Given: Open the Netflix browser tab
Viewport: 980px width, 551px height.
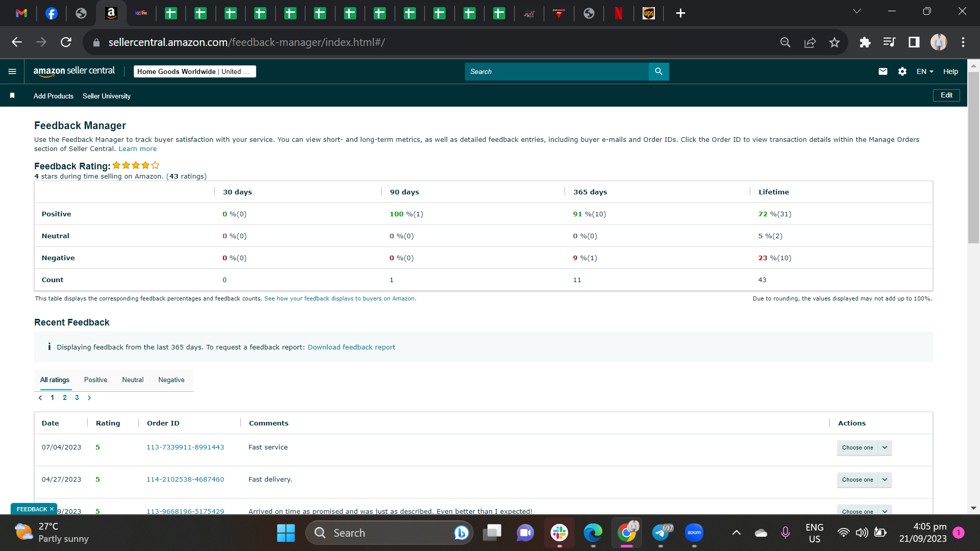Looking at the screenshot, I should (619, 13).
